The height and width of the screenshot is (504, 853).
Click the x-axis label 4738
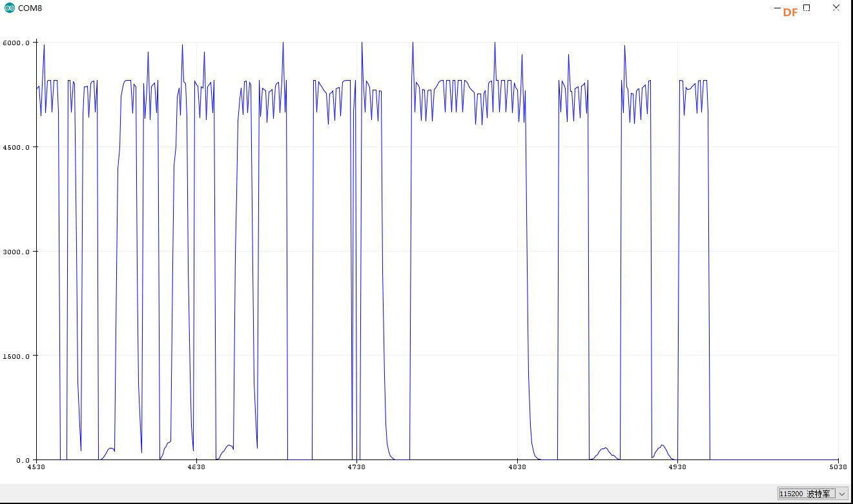point(356,467)
